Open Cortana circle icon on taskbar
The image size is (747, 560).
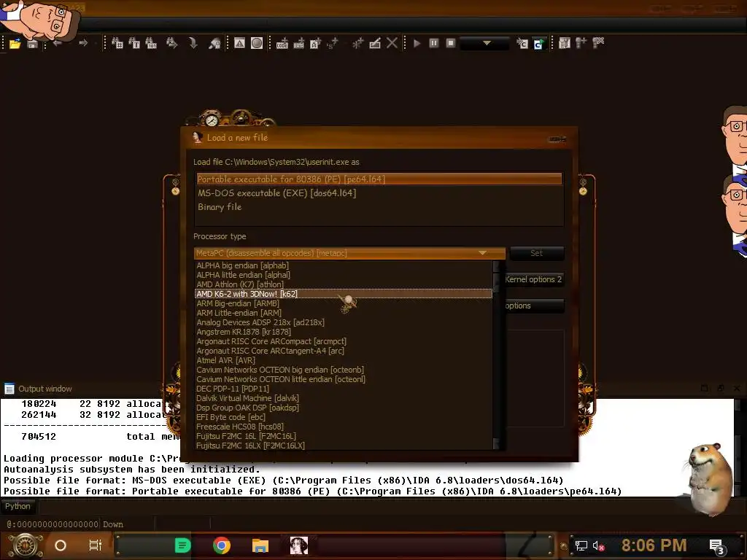tap(61, 545)
